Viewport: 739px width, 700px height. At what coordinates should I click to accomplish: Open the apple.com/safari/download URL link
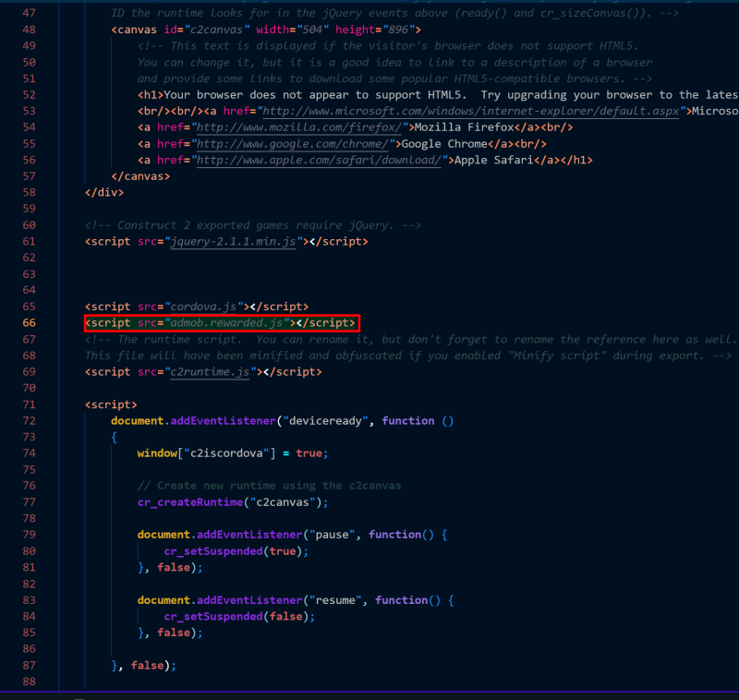(319, 160)
